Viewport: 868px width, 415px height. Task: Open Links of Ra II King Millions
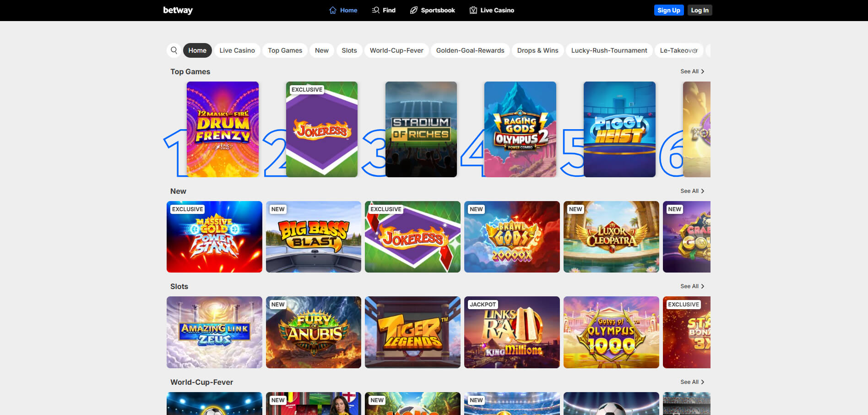[x=512, y=332]
